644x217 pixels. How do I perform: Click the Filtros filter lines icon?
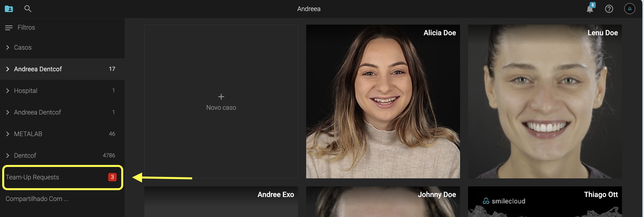(9, 28)
